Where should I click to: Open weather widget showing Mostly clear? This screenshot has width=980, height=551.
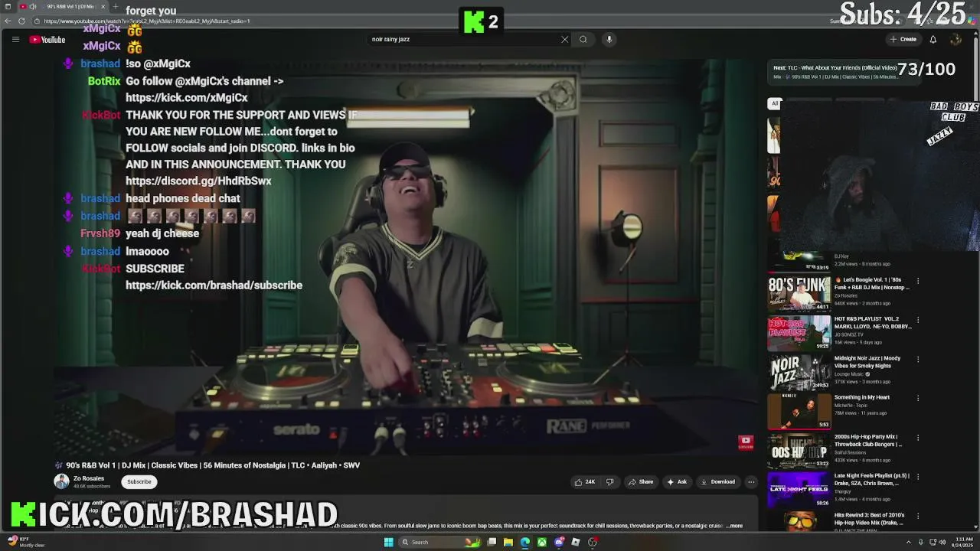[x=26, y=542]
